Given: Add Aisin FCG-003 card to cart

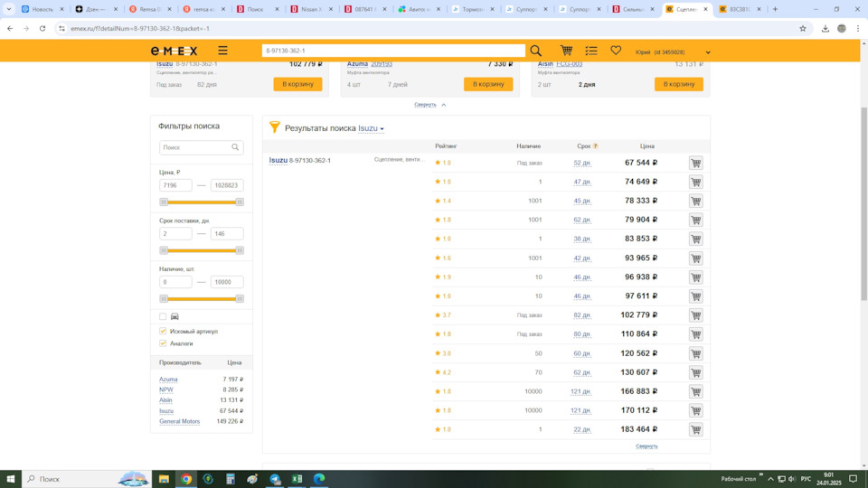Looking at the screenshot, I should click(679, 84).
